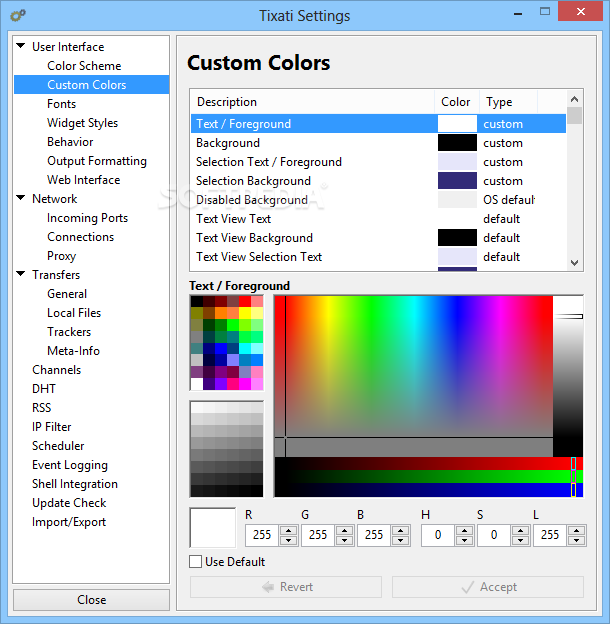This screenshot has width=610, height=624.
Task: Open Transfers General settings
Action: pyautogui.click(x=67, y=294)
